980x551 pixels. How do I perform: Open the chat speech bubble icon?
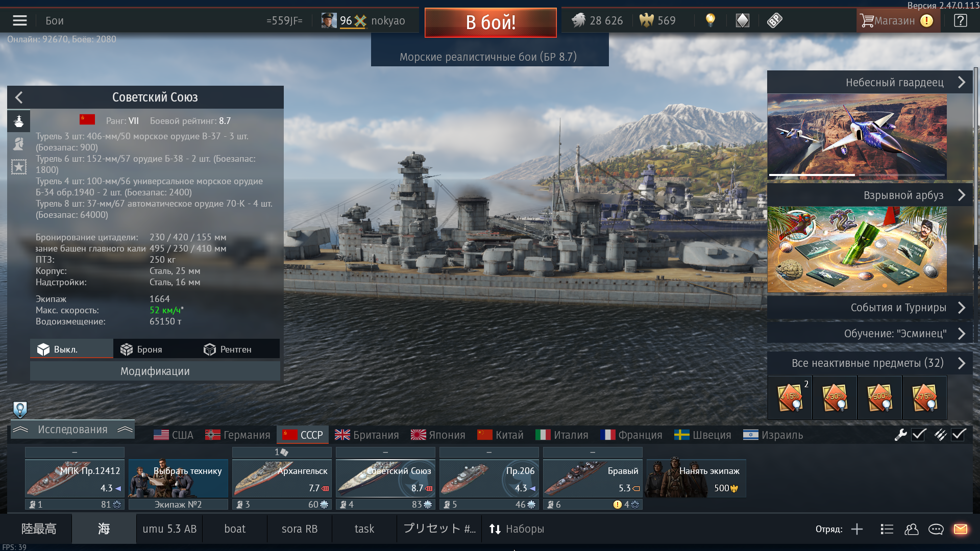[x=936, y=529]
